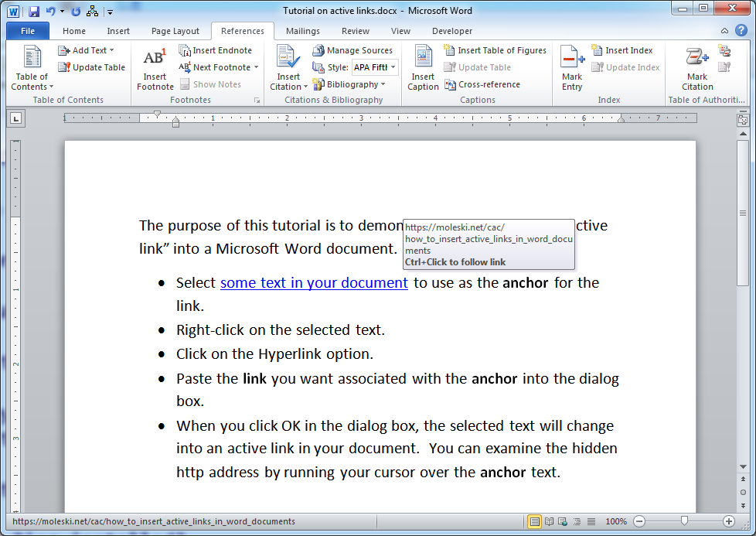Viewport: 756px width, 536px height.
Task: Open Next Footnote dropdown arrow
Action: coord(256,67)
